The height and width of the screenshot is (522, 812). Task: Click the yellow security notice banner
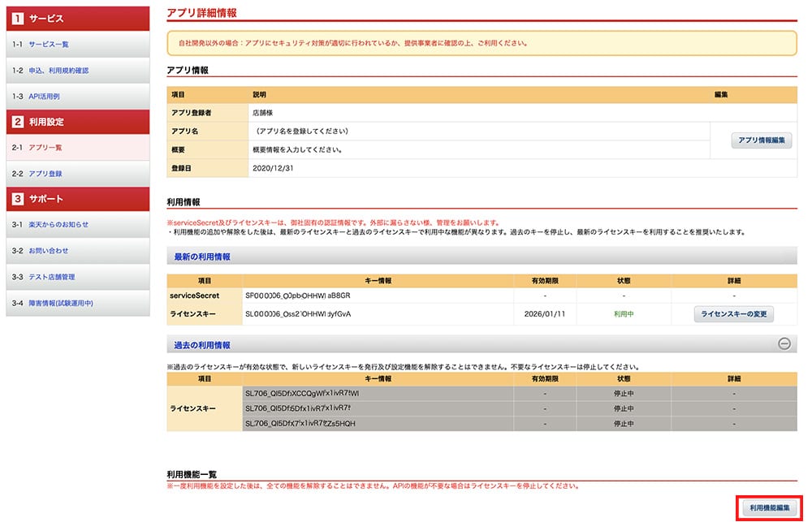482,43
